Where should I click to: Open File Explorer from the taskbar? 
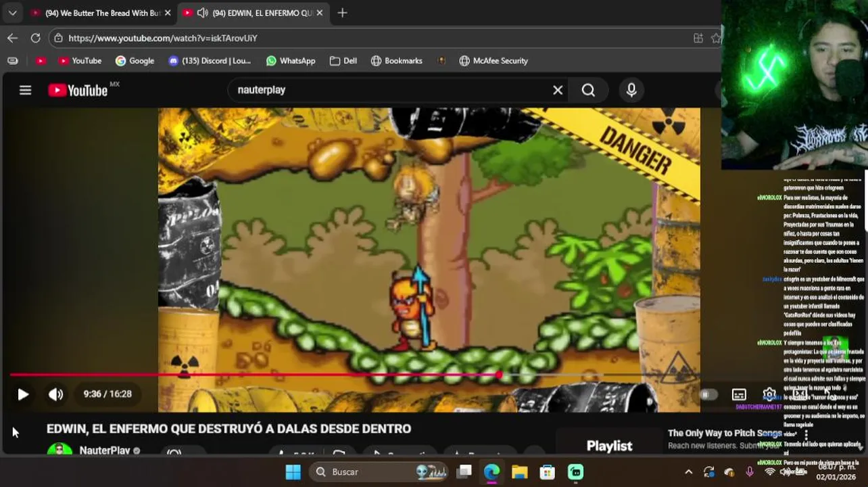(519, 471)
